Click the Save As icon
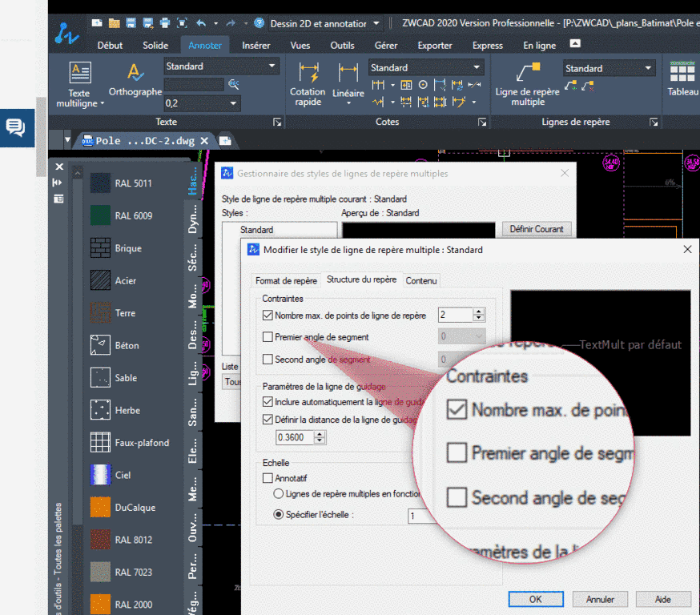 (x=147, y=22)
